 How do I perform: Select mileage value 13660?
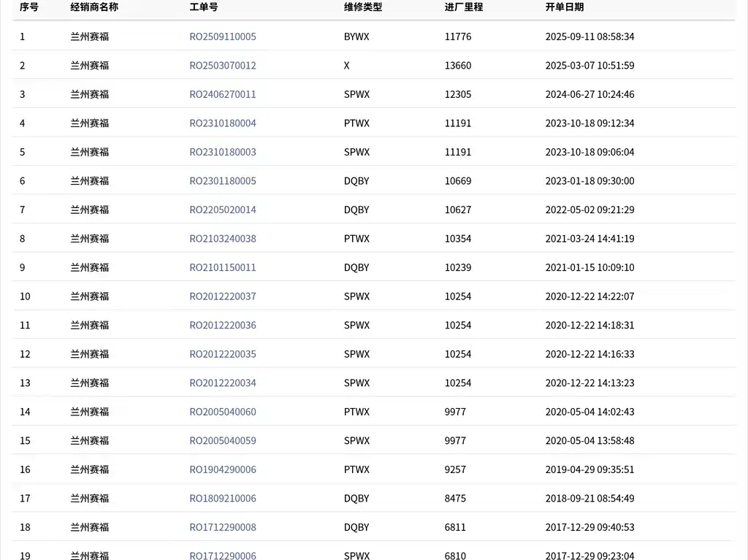point(458,66)
